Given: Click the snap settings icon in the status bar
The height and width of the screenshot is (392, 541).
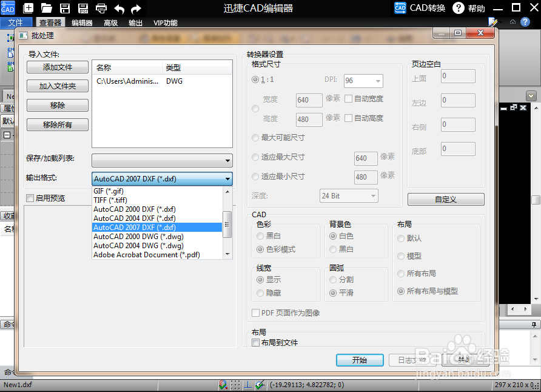Looking at the screenshot, I should pyautogui.click(x=223, y=385).
